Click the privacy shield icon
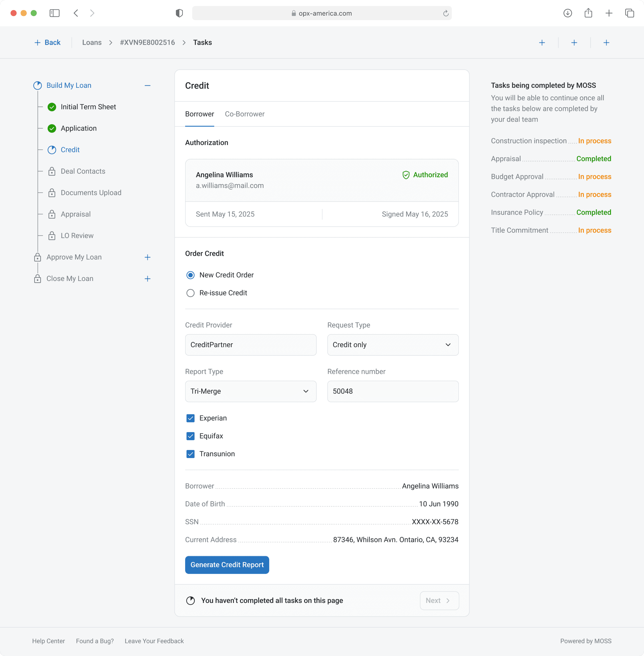 (179, 13)
